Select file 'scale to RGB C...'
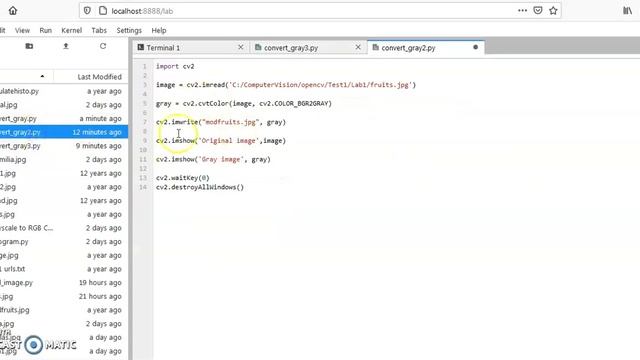 [x=64, y=228]
